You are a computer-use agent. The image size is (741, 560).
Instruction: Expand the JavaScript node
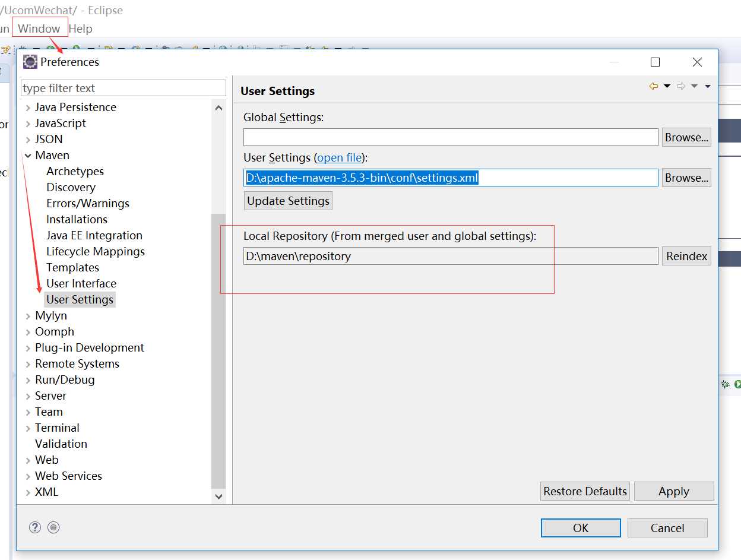[28, 124]
